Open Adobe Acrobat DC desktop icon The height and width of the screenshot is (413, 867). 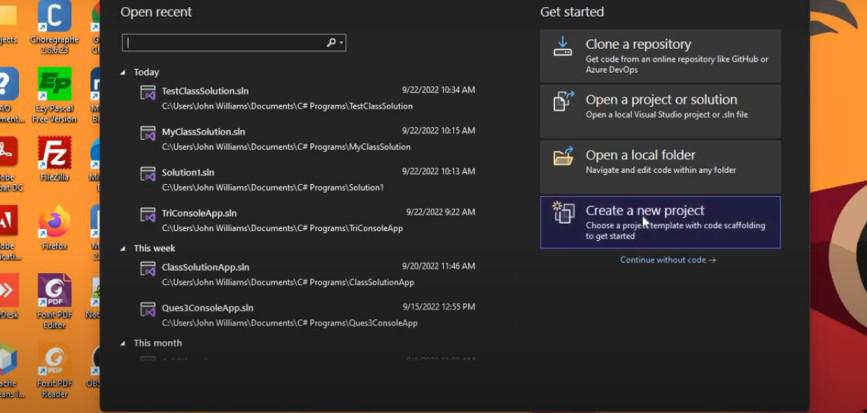click(x=8, y=164)
